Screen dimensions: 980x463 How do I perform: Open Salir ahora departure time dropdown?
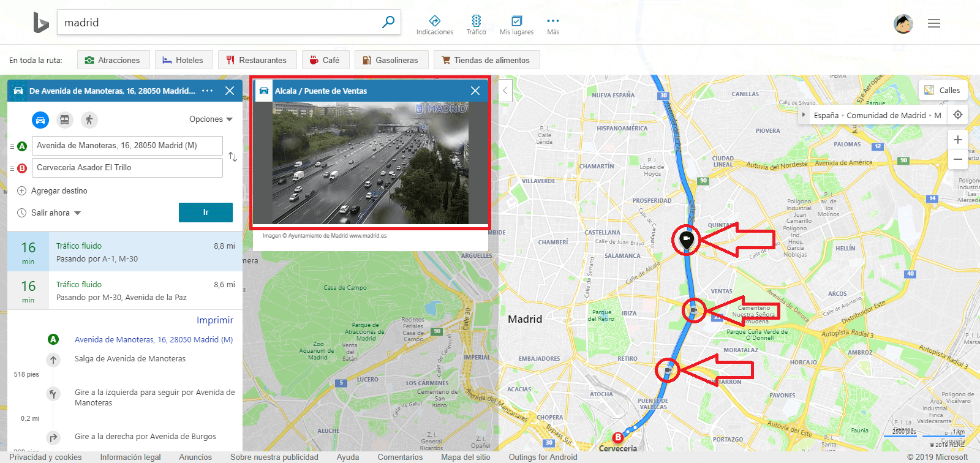click(49, 213)
